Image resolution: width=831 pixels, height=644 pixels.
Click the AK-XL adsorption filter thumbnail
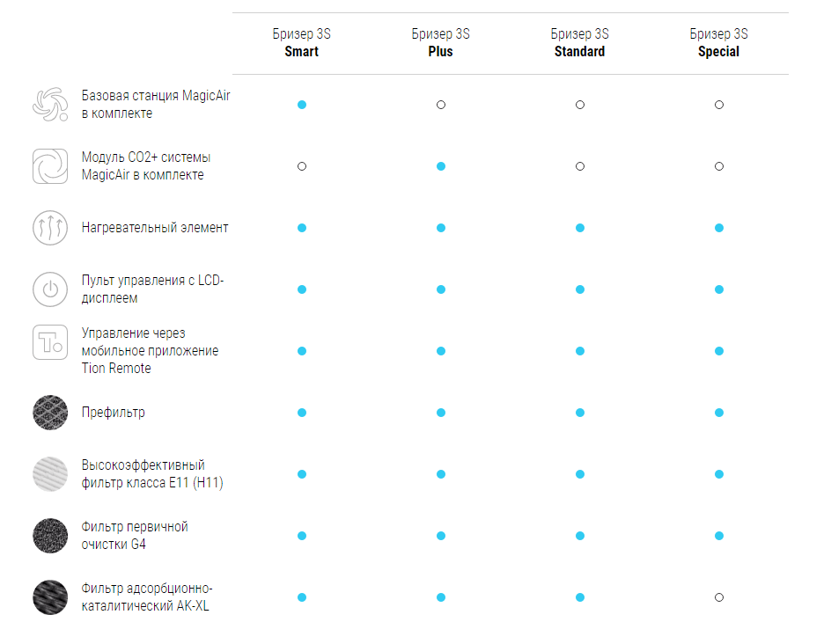tap(50, 597)
